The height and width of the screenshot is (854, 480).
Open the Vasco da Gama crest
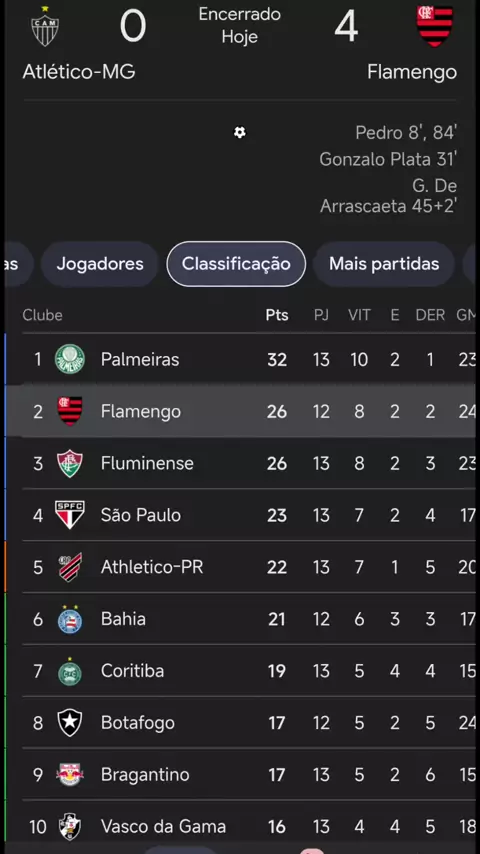click(x=70, y=826)
